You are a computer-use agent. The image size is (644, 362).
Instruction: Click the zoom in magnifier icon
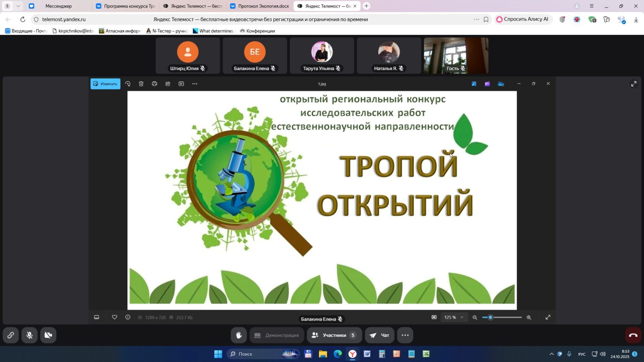(529, 318)
